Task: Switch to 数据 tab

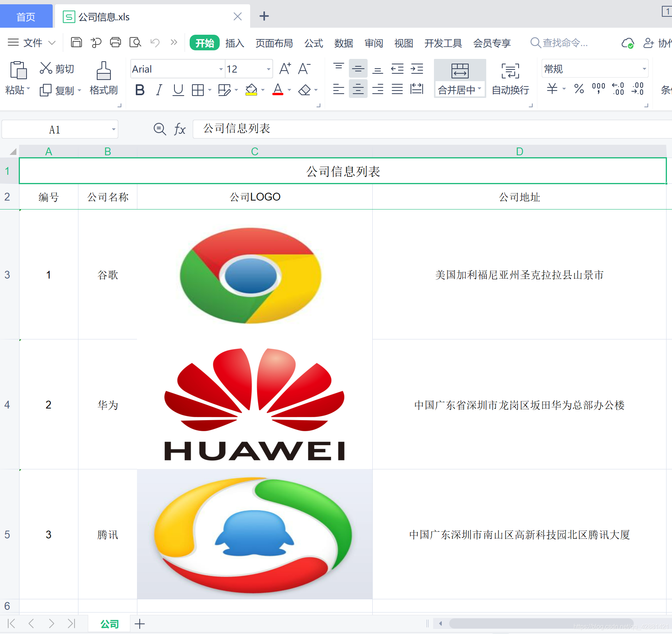Action: point(343,43)
